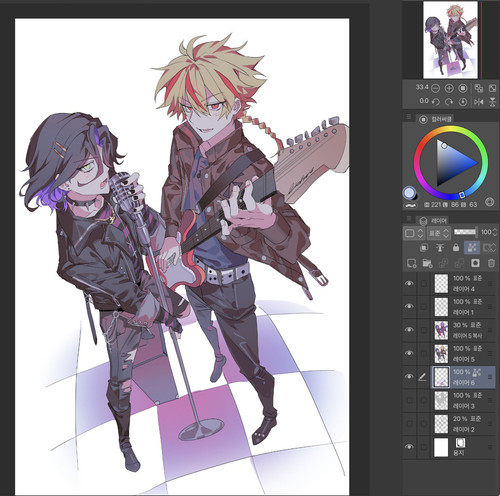Viewport: 500px width, 496px height.
Task: Adjust the layer opacity slider
Action: click(465, 232)
